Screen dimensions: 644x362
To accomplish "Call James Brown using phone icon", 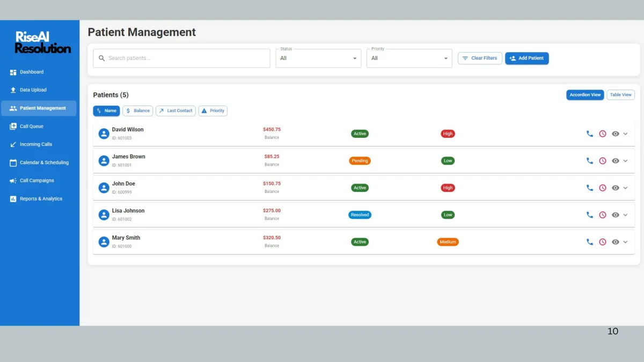I will [x=590, y=161].
